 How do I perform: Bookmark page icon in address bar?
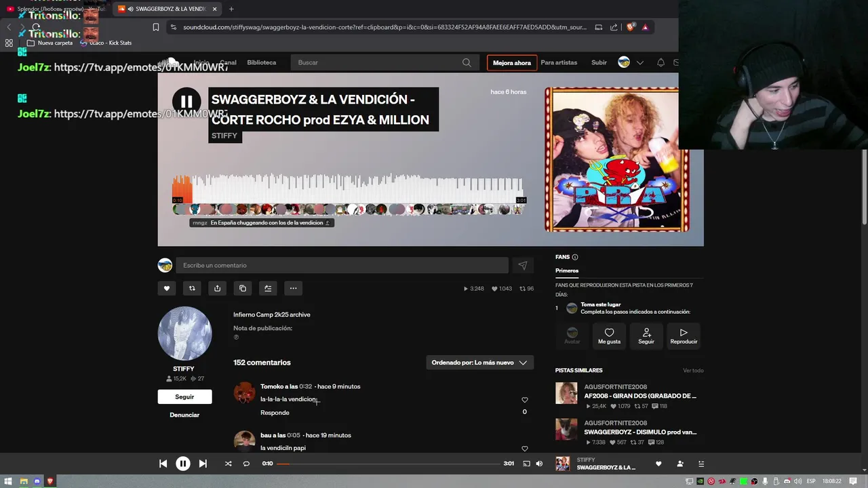click(x=156, y=27)
